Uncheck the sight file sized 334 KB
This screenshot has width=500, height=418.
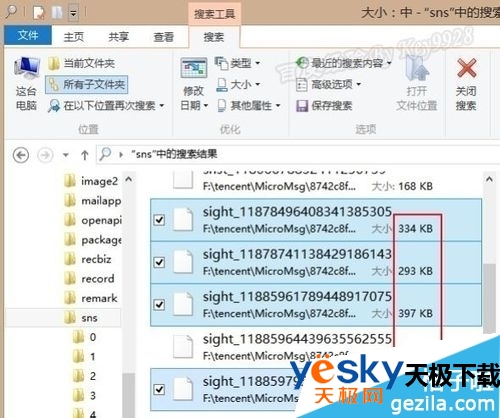(x=159, y=220)
